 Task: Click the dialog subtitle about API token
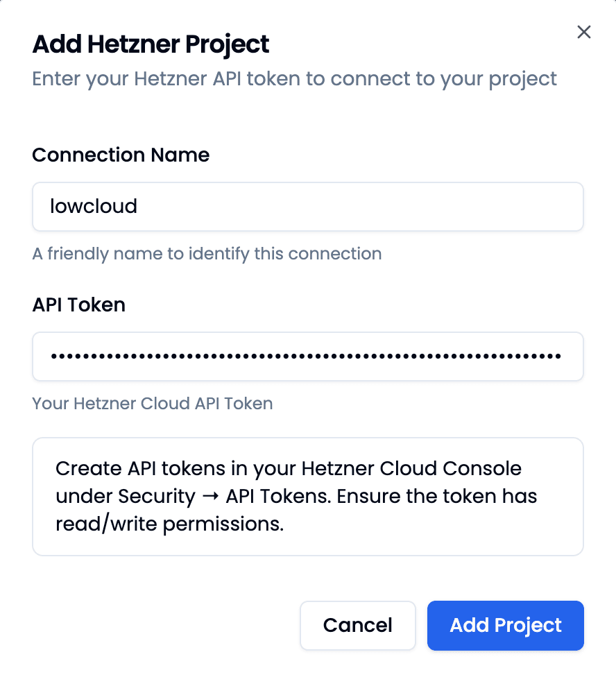[293, 78]
